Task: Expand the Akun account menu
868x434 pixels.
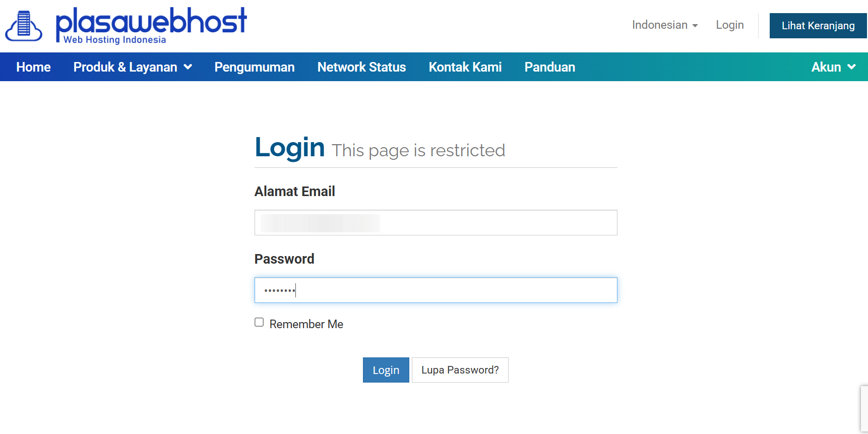Action: coord(834,67)
